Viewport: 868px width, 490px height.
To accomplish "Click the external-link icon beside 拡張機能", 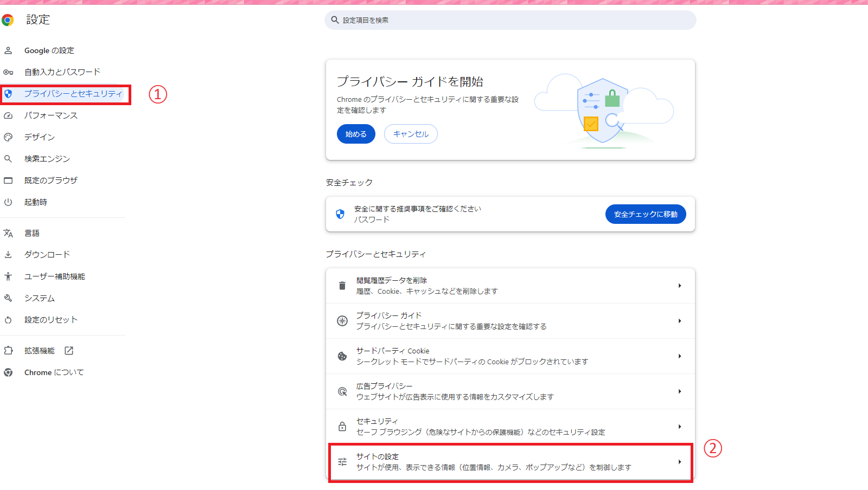I will click(x=69, y=351).
